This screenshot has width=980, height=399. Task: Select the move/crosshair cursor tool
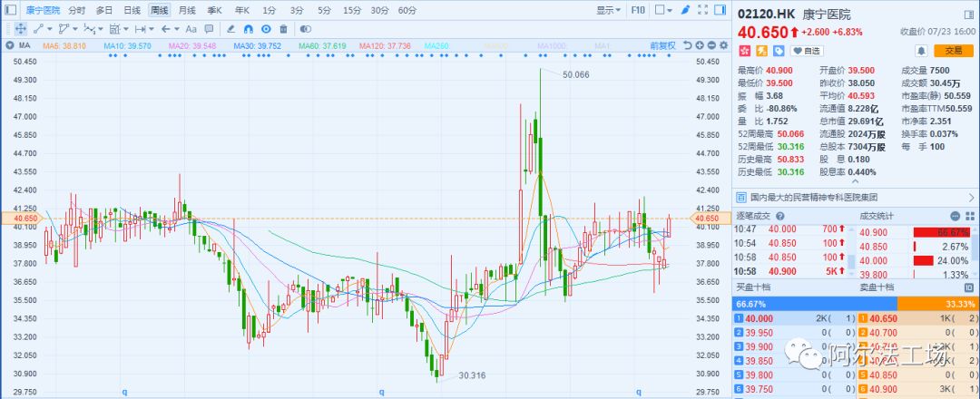coord(20,29)
